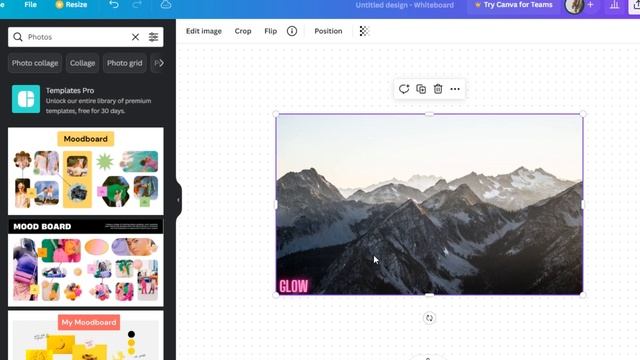Screen dimensions: 640x360
Task: Click the bottom-right corner resize handle
Action: tap(583, 295)
